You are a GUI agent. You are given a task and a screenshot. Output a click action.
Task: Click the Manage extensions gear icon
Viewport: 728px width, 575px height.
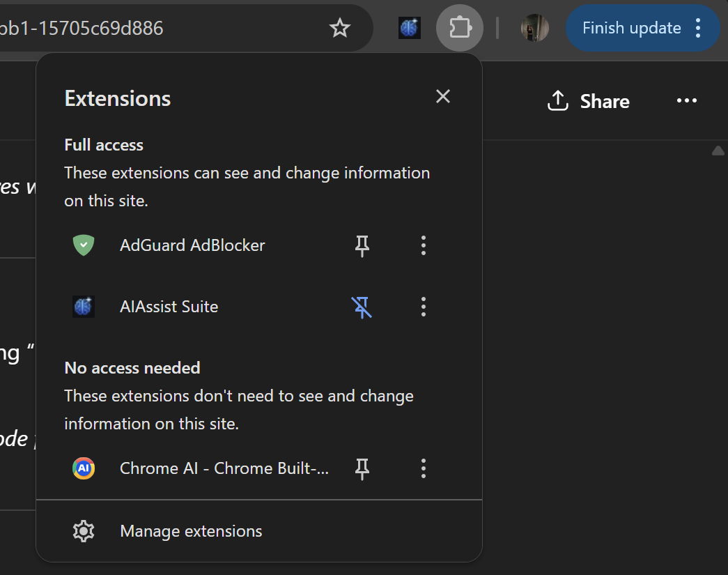point(84,531)
